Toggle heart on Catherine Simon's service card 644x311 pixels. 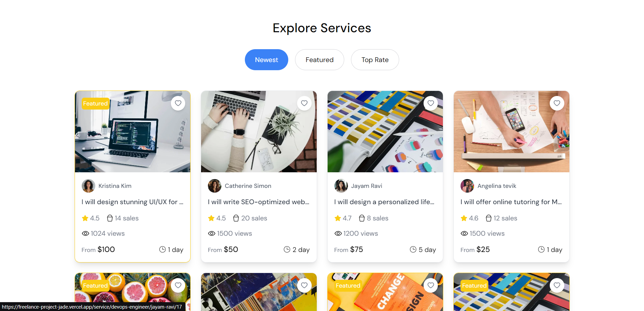pos(304,103)
